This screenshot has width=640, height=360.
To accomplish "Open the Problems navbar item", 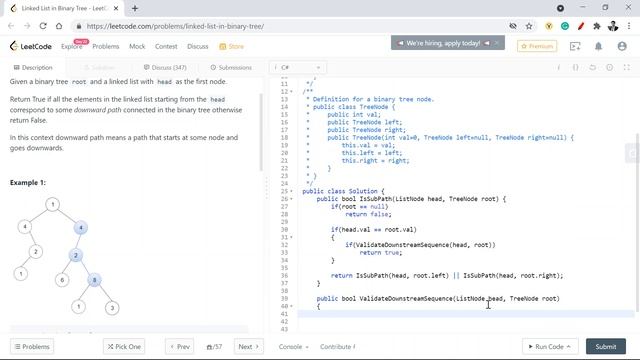I will (106, 46).
